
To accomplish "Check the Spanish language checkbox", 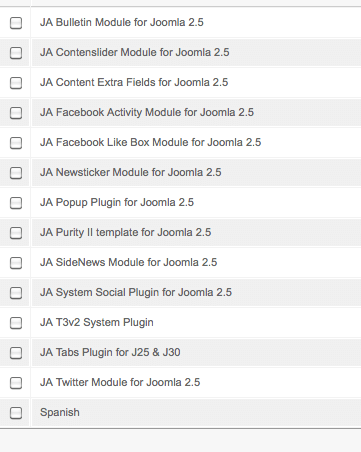I will tap(16, 413).
